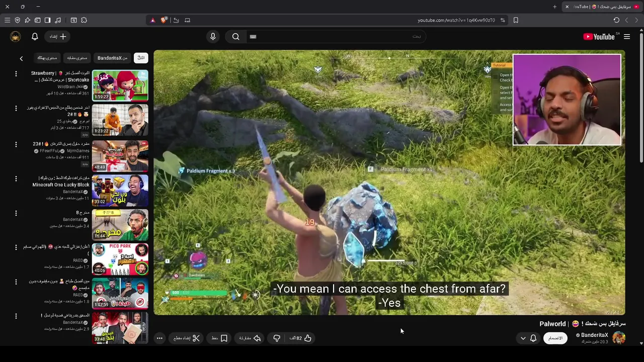This screenshot has height=362, width=644.
Task: Open the Brave Shields lion icon
Action: click(164, 20)
